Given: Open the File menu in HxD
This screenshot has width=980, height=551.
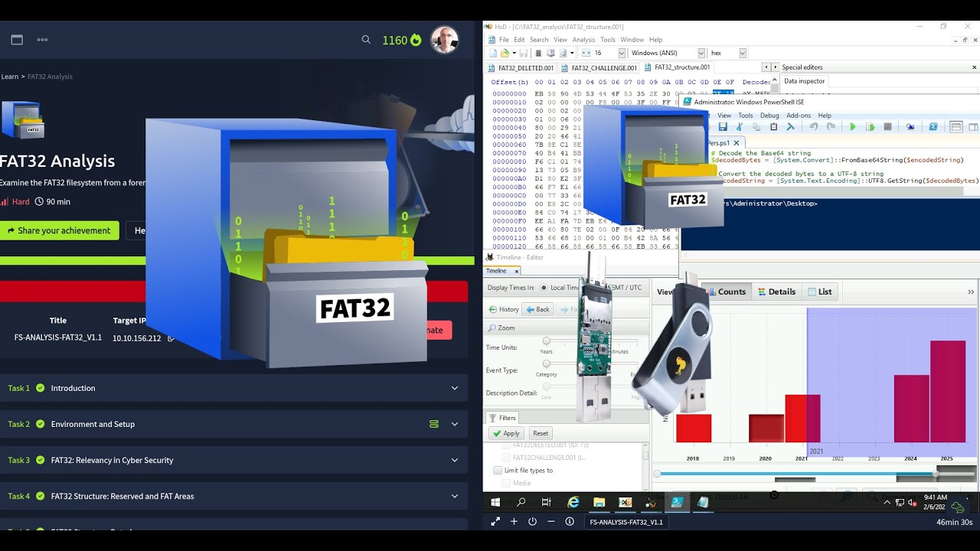Looking at the screenshot, I should coord(504,40).
